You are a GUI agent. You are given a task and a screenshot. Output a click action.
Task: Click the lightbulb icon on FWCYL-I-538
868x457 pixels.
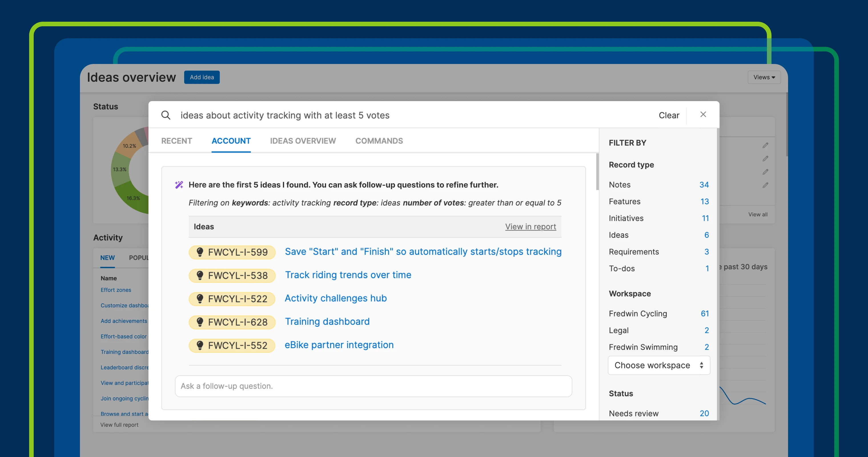point(200,275)
